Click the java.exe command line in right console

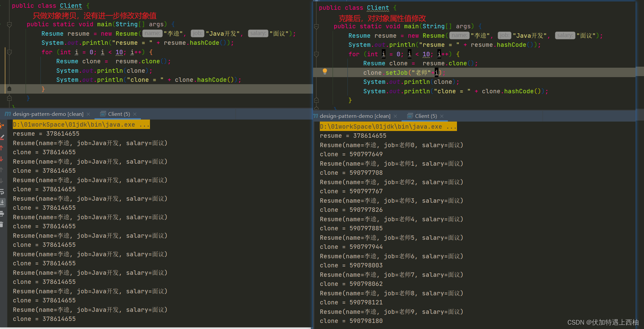point(388,127)
